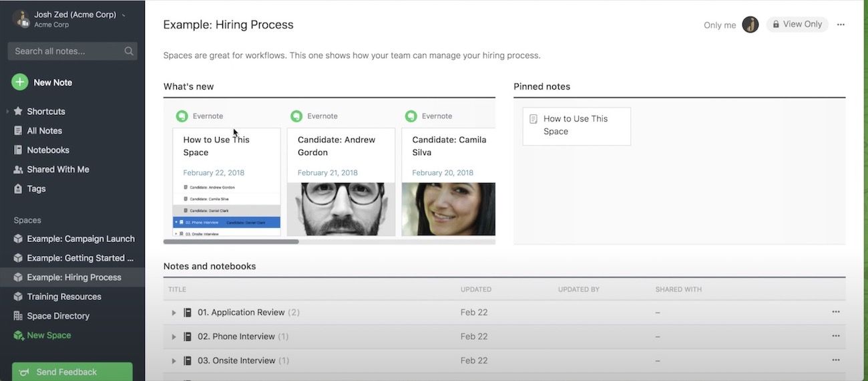Open more options for 02. Phone Interview row
Image resolution: width=868 pixels, height=381 pixels.
pos(835,336)
